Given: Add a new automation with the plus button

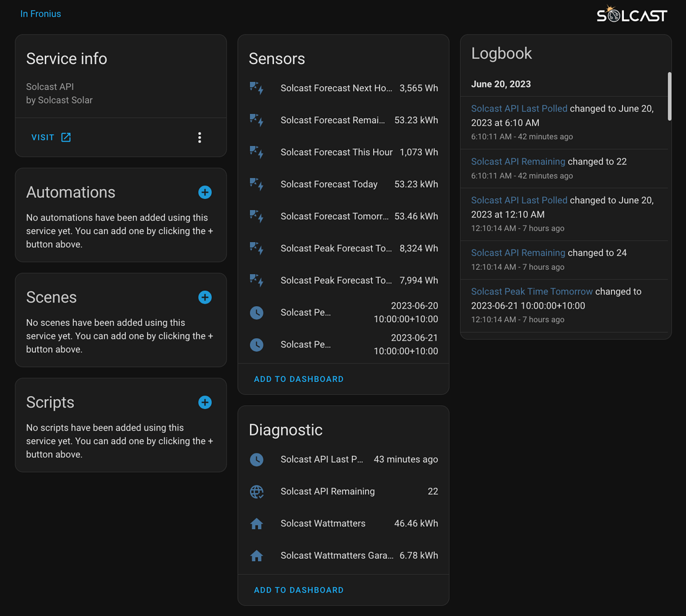Looking at the screenshot, I should tap(204, 192).
